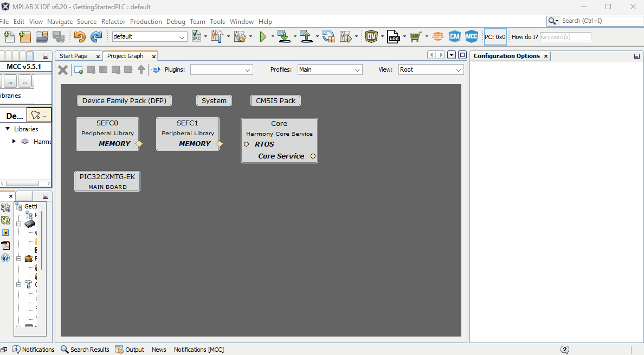Screen dimensions: 644x355
Task: Click the LOG file icon
Action: (x=393, y=36)
